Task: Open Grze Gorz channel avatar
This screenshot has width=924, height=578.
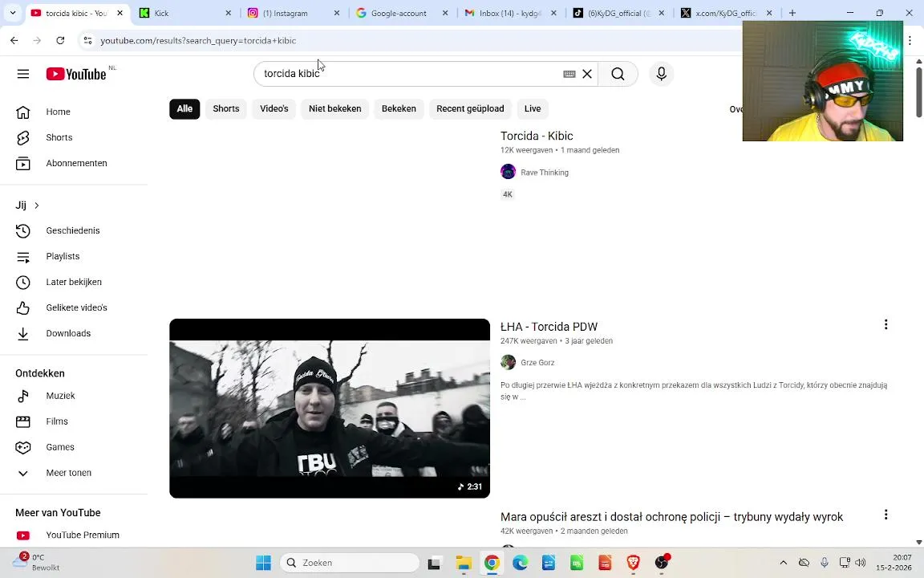Action: pos(508,362)
